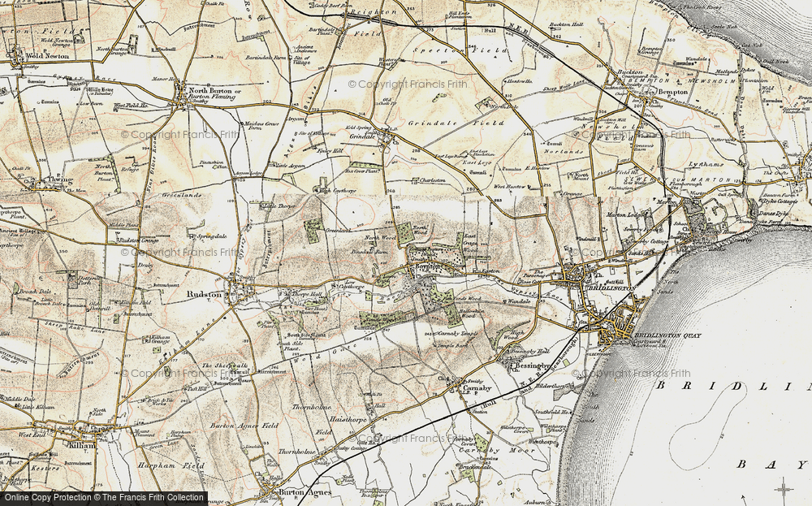Screen dimensions: 812x506
Task: Click the Easton label
Action: 491,270
